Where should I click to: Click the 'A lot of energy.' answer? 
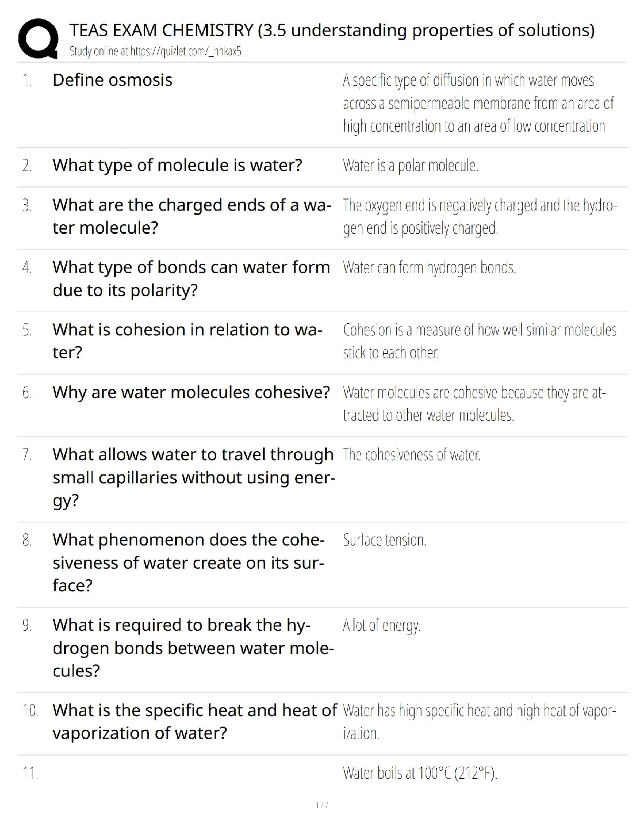(x=381, y=625)
